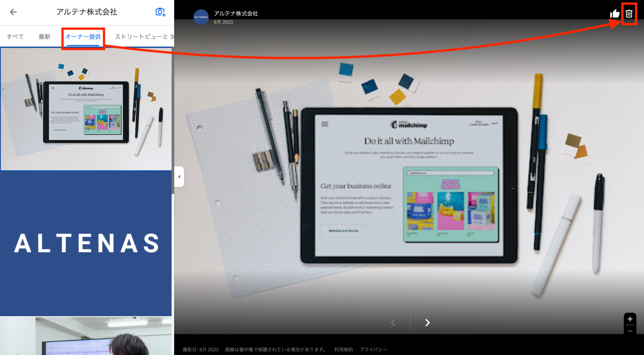Open the ALTENAS logo thumbnail

click(86, 243)
